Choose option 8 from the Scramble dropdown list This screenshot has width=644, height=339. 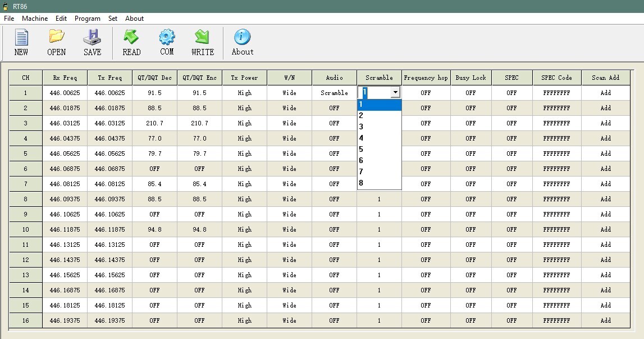tap(379, 183)
